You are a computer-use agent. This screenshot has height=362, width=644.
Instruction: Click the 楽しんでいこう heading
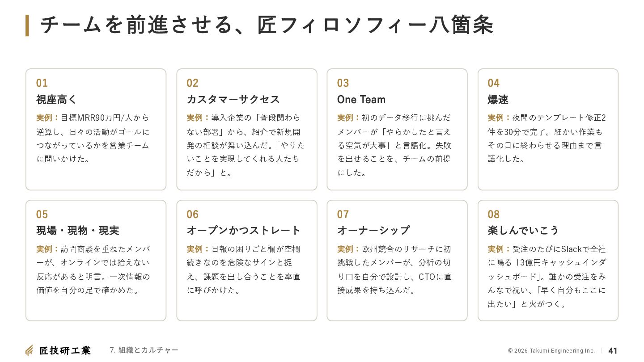coord(524,231)
